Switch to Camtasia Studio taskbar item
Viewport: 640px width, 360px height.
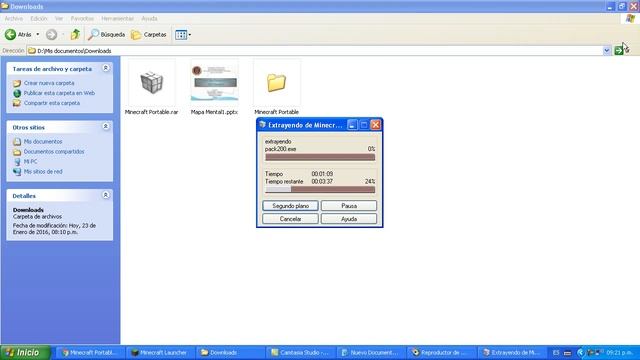click(300, 352)
